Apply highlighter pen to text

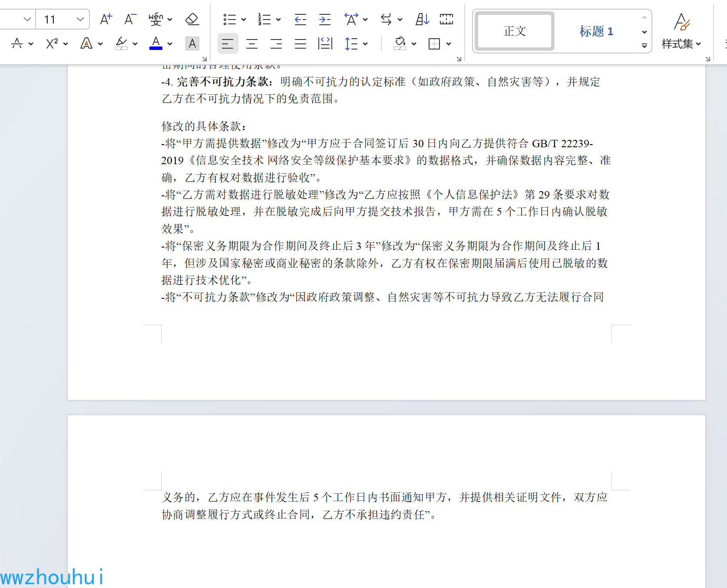click(x=121, y=43)
